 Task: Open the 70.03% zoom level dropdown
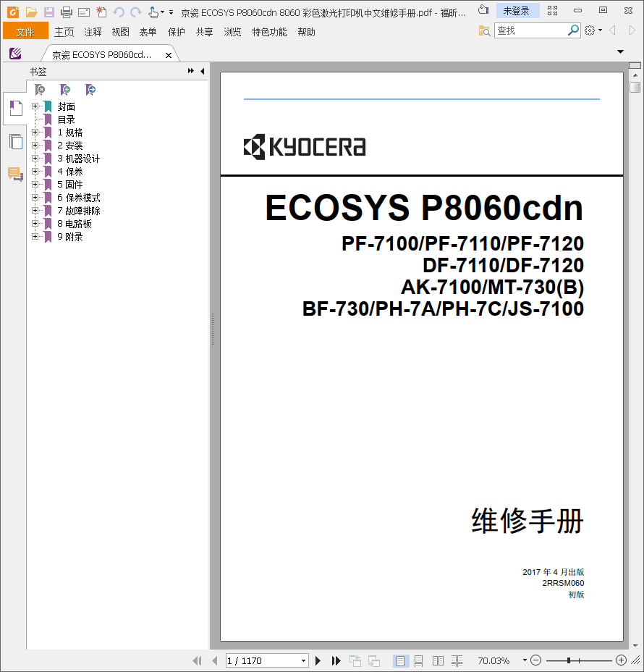tap(525, 660)
